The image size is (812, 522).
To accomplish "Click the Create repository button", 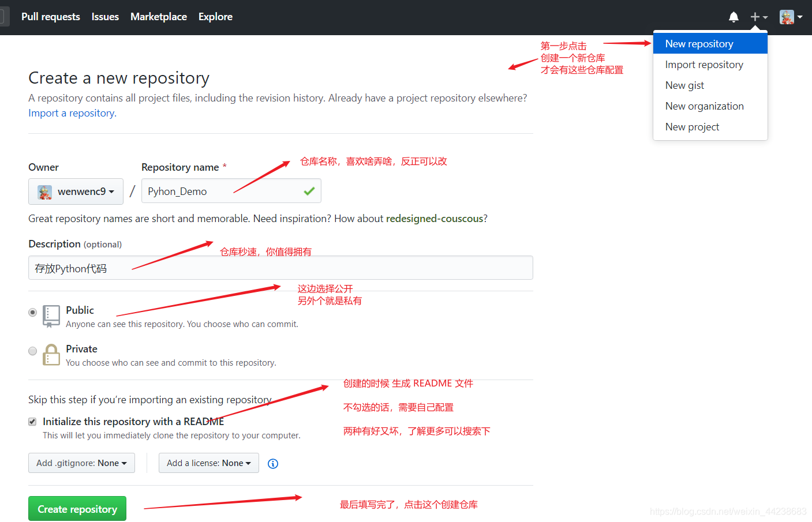I will [x=77, y=509].
